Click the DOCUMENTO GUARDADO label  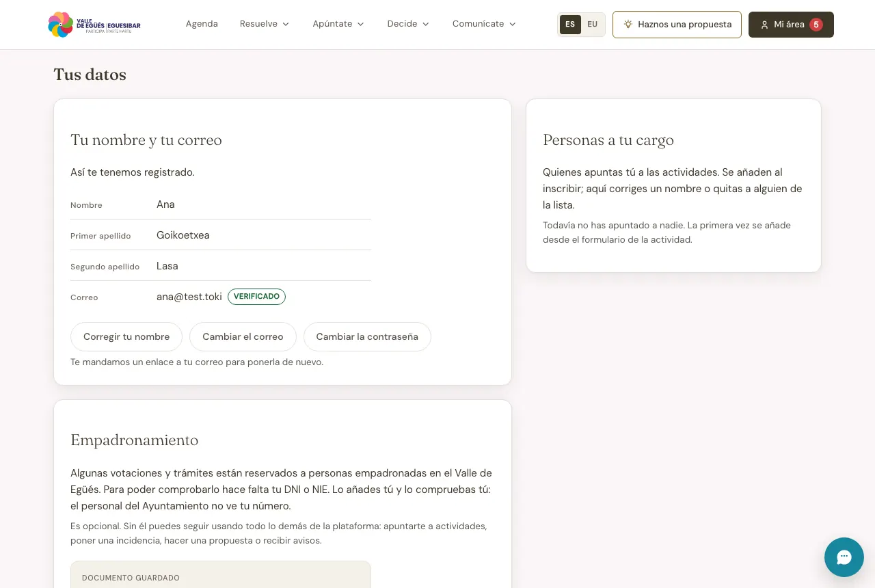(x=131, y=578)
